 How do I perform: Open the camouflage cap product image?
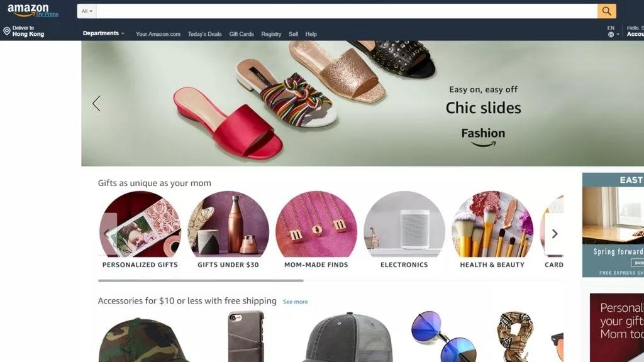coord(143,339)
